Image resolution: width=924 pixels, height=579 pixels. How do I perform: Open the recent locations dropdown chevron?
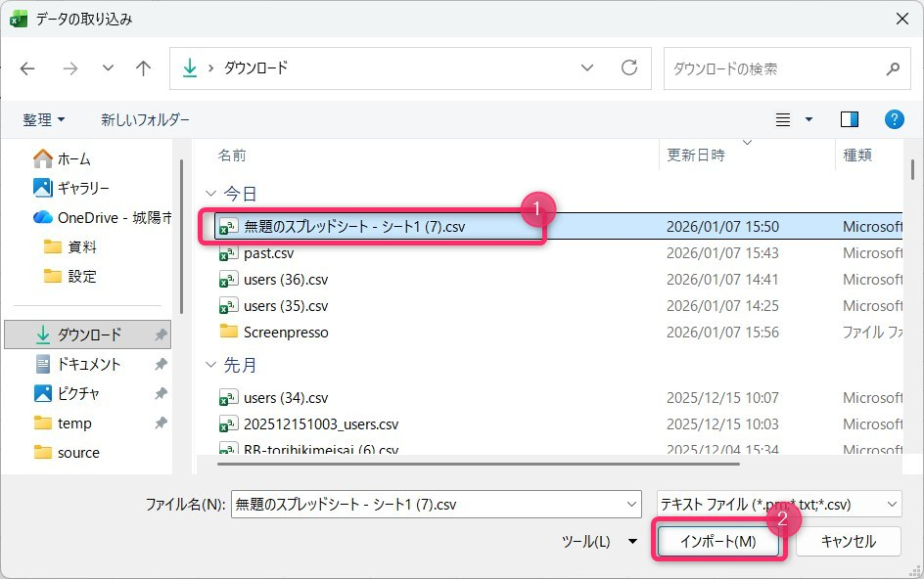[x=108, y=68]
